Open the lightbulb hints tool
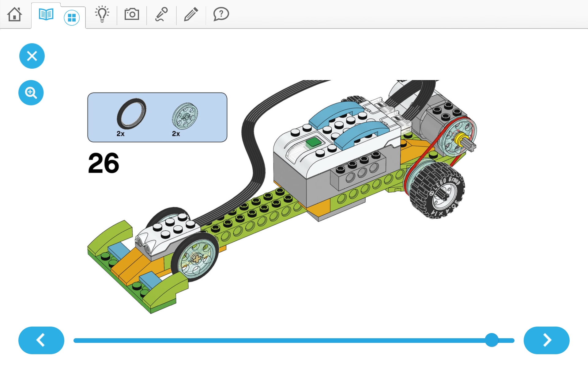588x368 pixels. (102, 14)
